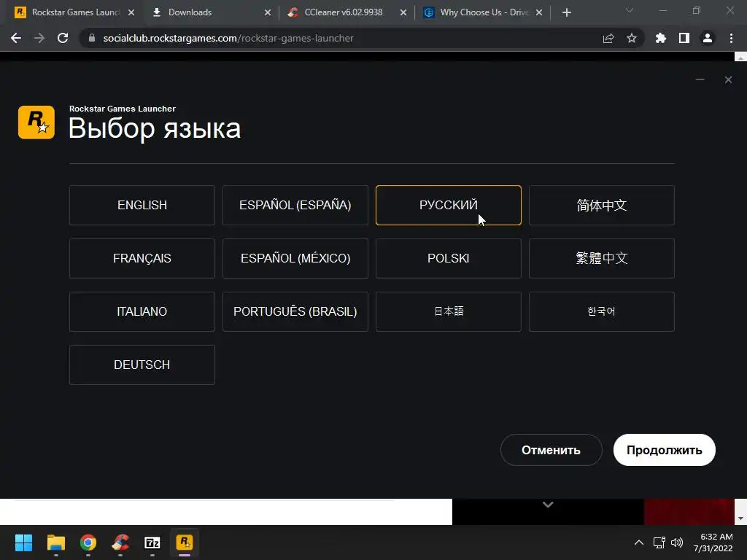Choose 한국어 language
The height and width of the screenshot is (560, 747).
(602, 311)
